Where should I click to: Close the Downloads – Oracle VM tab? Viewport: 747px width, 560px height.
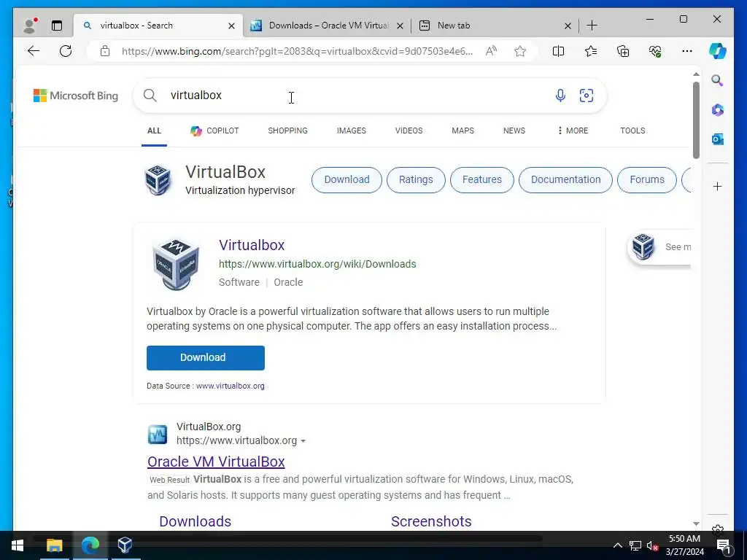coord(400,26)
